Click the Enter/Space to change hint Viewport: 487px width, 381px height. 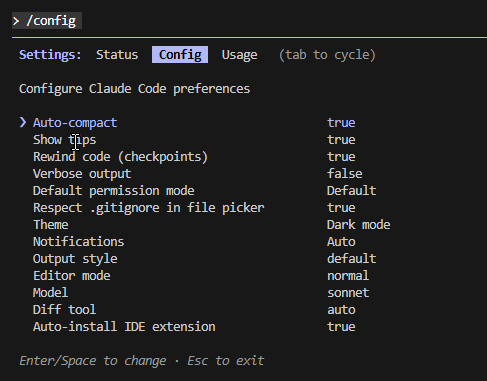tap(93, 361)
